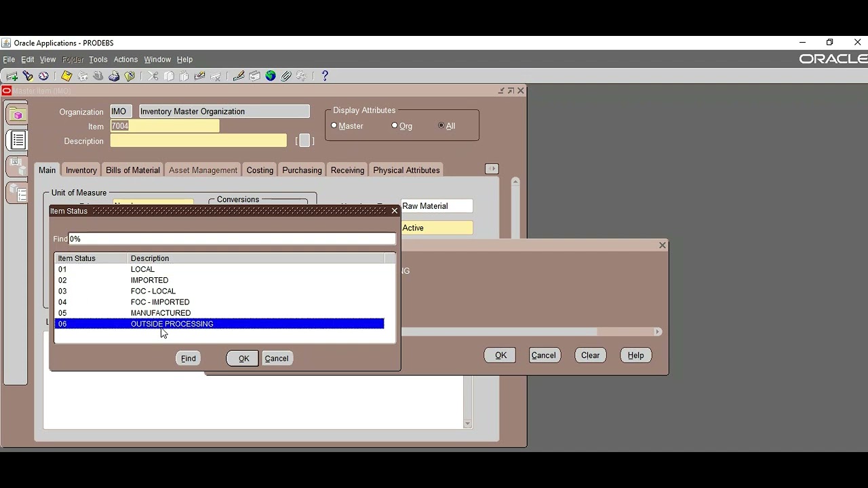Select the 02 IMPORTED row
Viewport: 868px width, 488px height.
[x=219, y=280]
